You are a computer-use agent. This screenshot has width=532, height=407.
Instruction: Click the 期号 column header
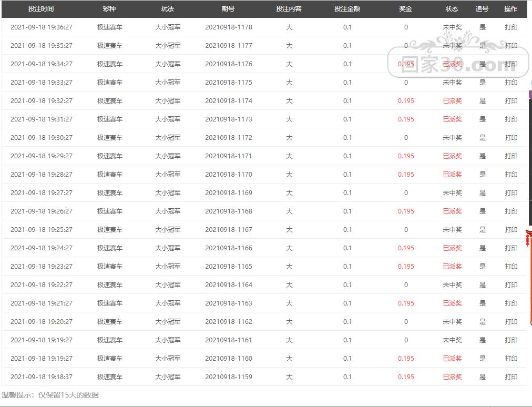point(228,9)
